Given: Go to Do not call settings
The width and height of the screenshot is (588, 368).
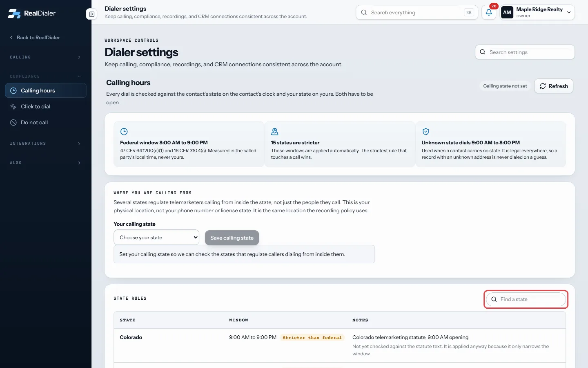Looking at the screenshot, I should [46, 123].
